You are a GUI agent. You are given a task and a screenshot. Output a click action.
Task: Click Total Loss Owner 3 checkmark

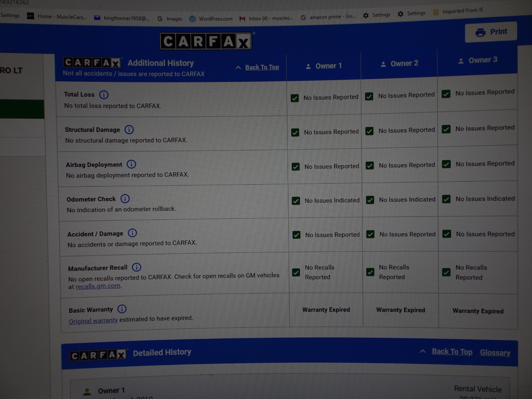[446, 94]
